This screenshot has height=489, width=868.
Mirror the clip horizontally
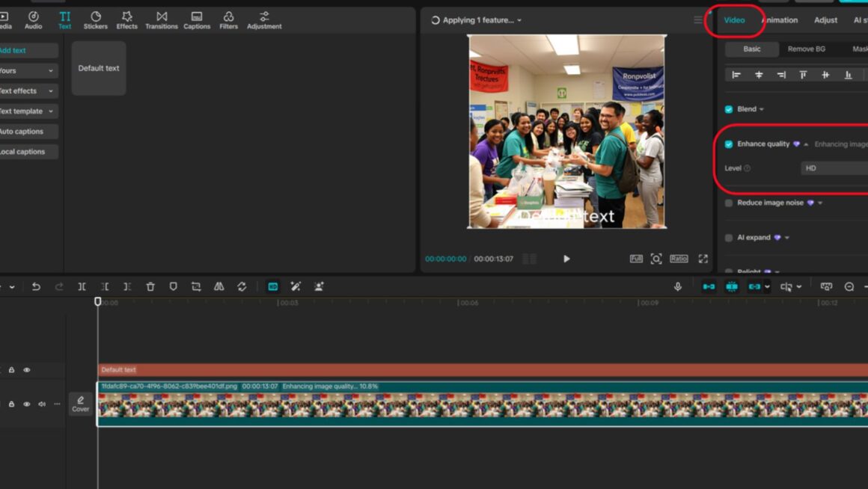pos(219,286)
